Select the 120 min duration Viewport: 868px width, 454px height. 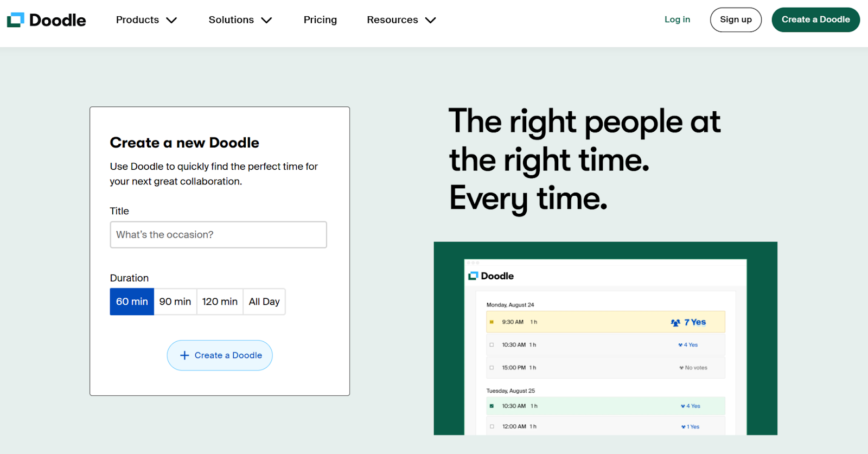point(220,302)
